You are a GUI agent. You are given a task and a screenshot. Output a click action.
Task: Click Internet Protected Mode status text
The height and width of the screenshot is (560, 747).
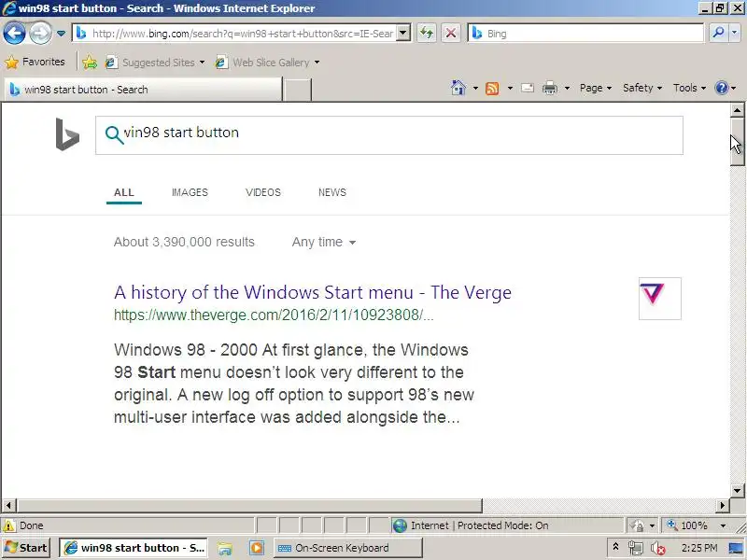click(x=479, y=525)
